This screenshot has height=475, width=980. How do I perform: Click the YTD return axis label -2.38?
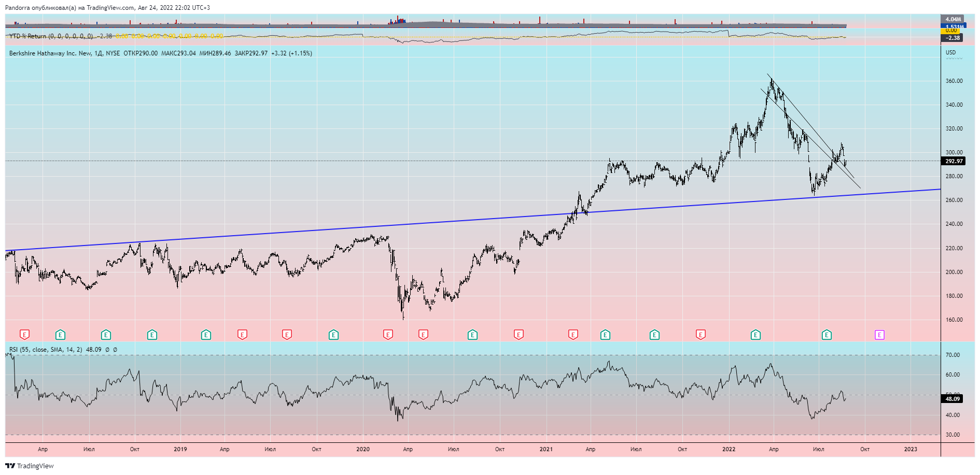(x=953, y=38)
